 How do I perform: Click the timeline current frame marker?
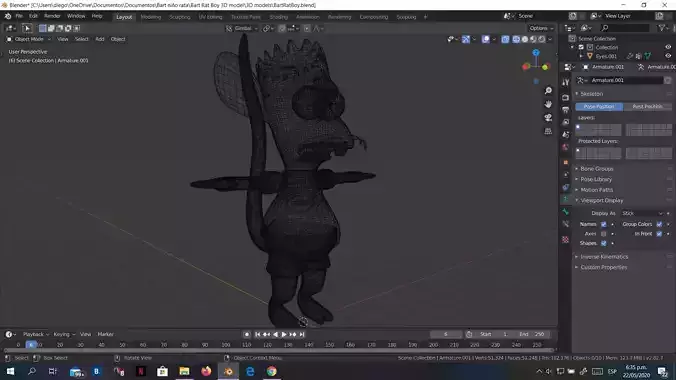pyautogui.click(x=31, y=345)
